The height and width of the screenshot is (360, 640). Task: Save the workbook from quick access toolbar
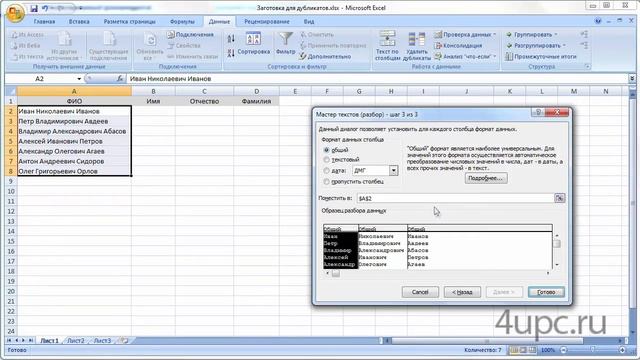click(x=34, y=8)
